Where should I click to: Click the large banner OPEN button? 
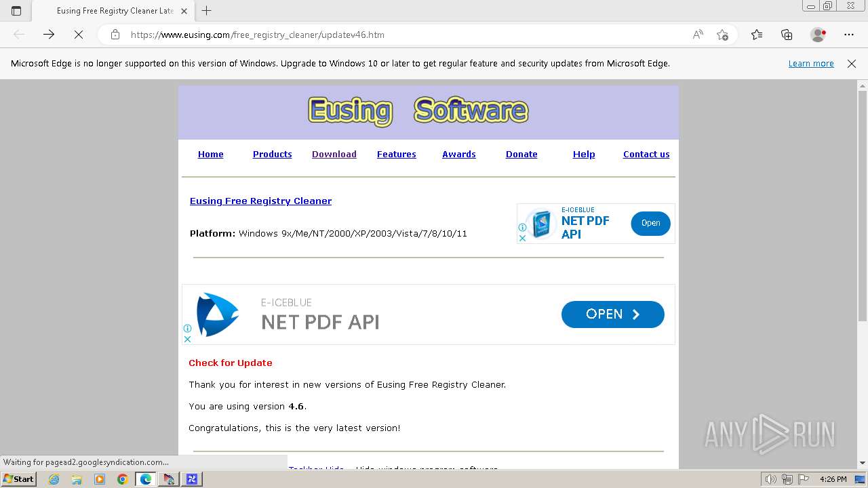(x=613, y=314)
